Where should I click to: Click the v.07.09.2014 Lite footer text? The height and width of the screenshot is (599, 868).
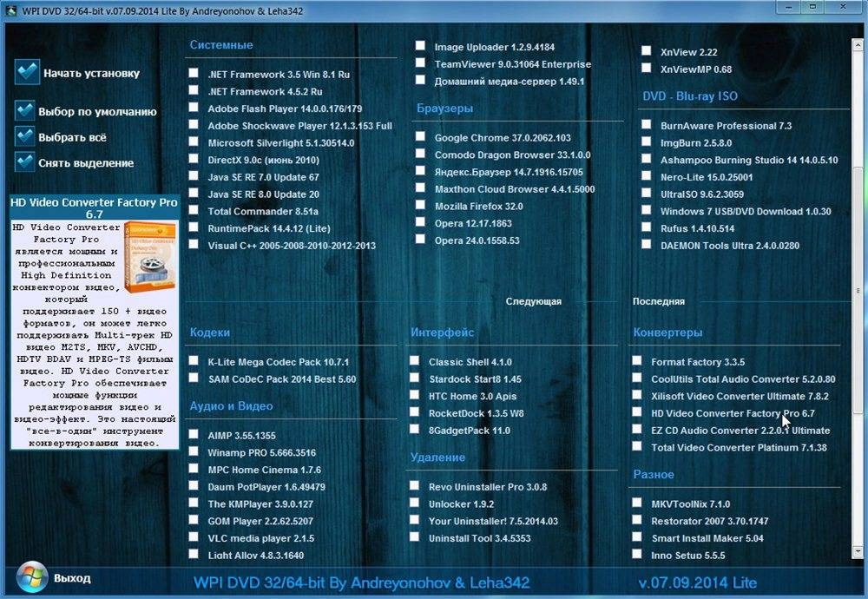pos(698,583)
